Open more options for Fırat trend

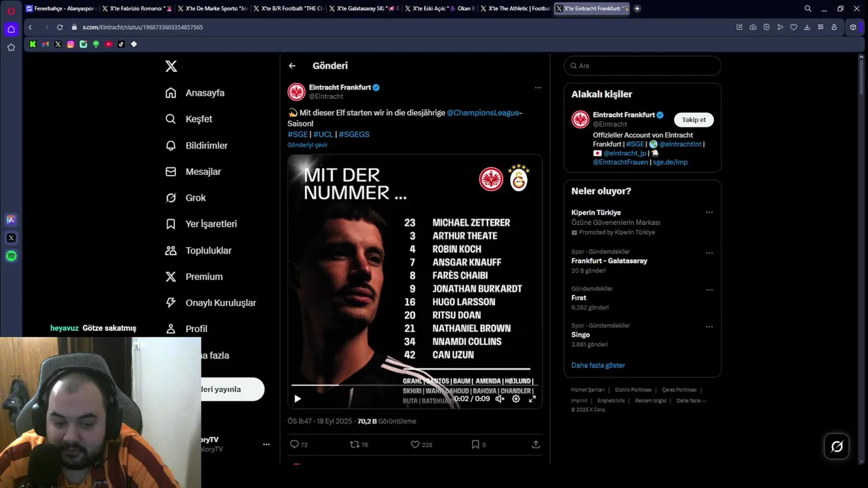point(709,290)
